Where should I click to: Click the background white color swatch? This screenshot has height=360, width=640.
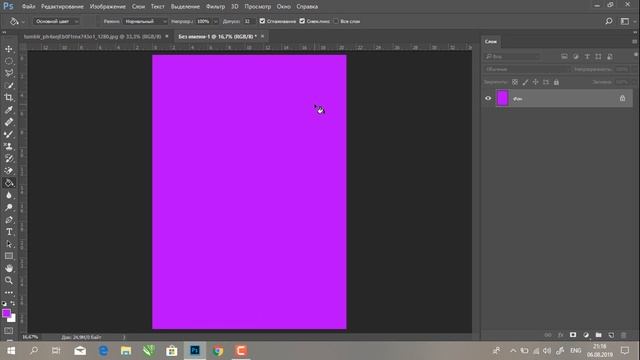pos(13,318)
